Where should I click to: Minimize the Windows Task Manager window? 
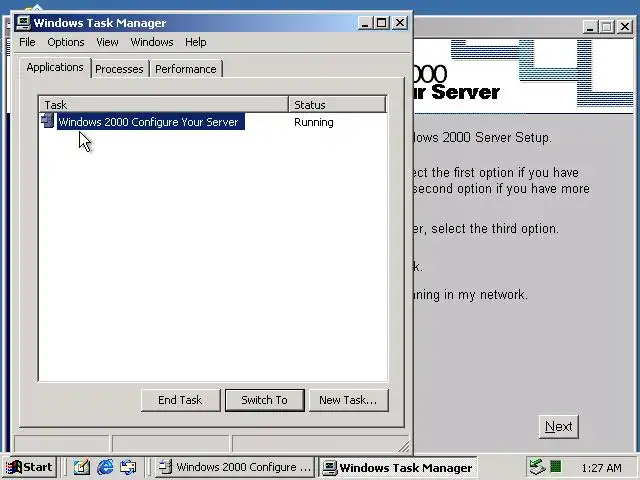tap(365, 23)
